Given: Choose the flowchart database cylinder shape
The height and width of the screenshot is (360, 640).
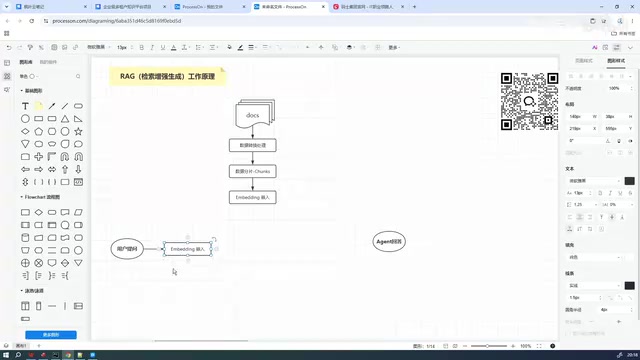Looking at the screenshot, I should coord(25,238).
